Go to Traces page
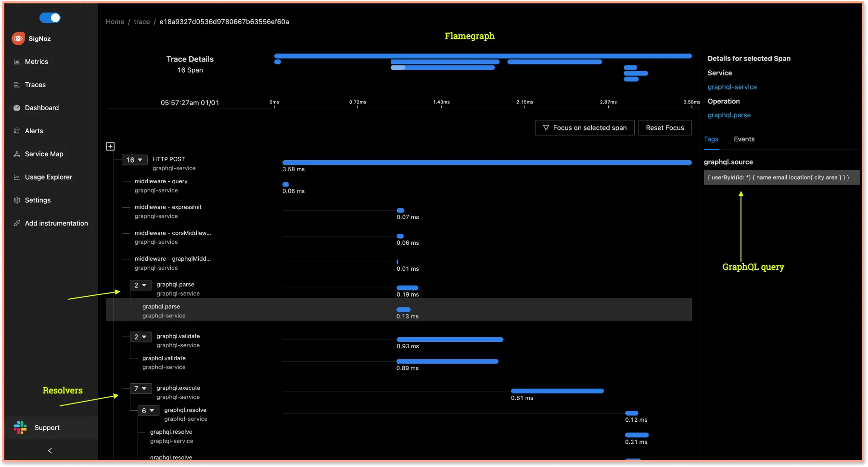The height and width of the screenshot is (467, 868). (x=35, y=85)
